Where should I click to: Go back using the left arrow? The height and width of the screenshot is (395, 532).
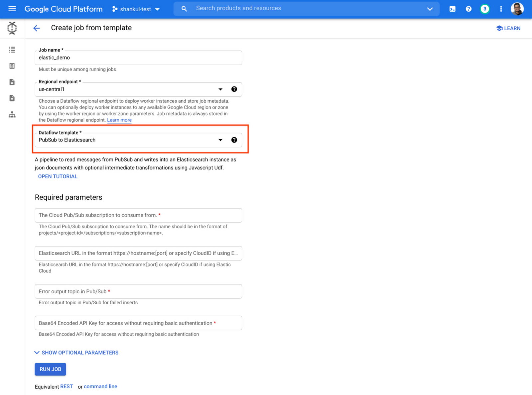[37, 28]
